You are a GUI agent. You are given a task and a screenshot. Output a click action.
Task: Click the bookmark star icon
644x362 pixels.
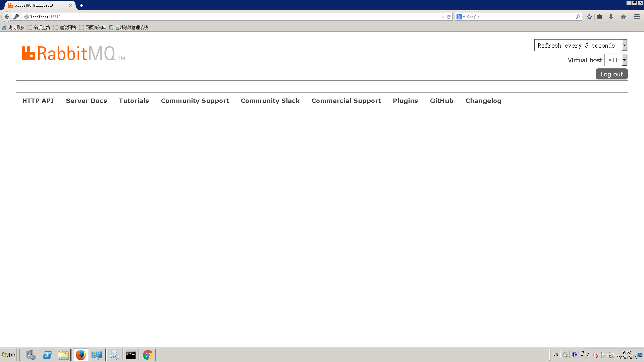[589, 17]
